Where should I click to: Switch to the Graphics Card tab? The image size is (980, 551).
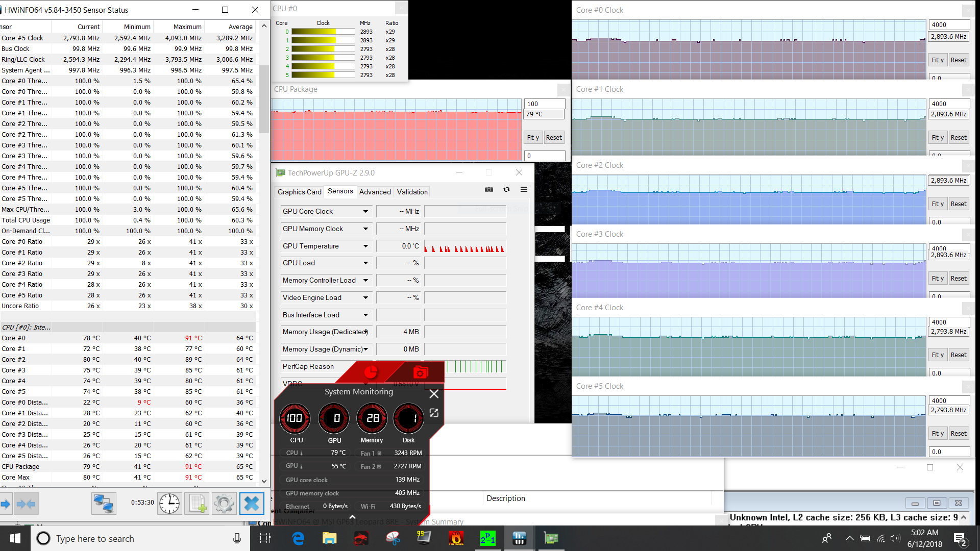[299, 192]
